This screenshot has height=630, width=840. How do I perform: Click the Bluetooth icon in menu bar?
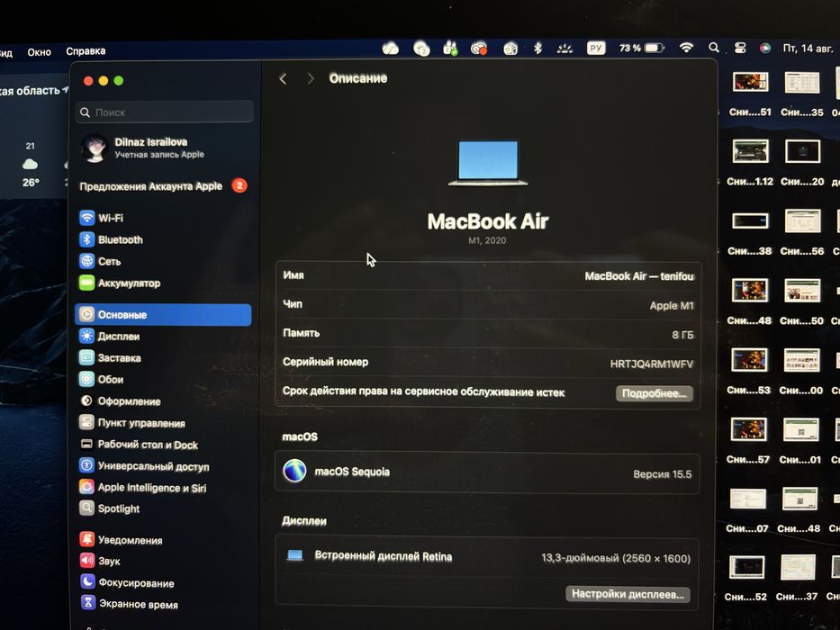pyautogui.click(x=537, y=49)
